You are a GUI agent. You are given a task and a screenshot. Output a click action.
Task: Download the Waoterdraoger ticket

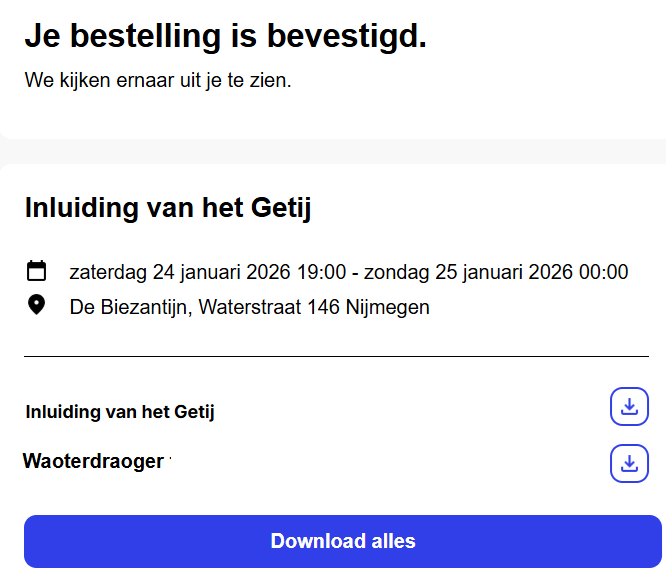tap(629, 463)
